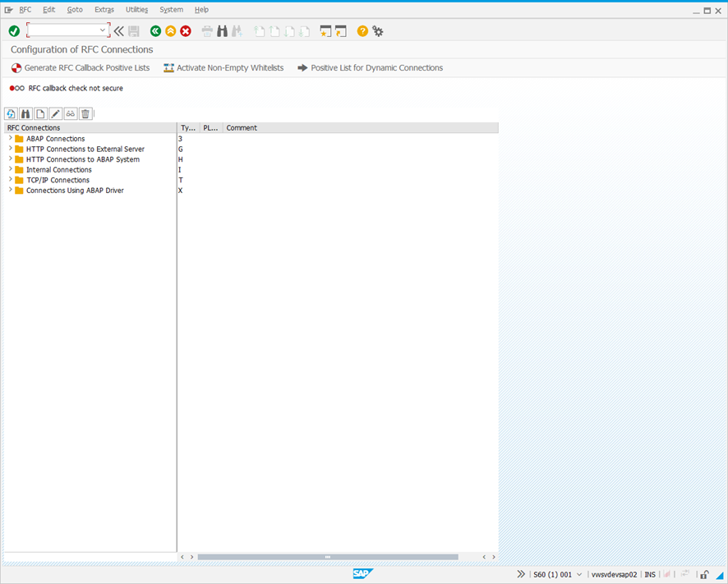
Task: Click the red Cancel icon in toolbar
Action: tap(184, 30)
